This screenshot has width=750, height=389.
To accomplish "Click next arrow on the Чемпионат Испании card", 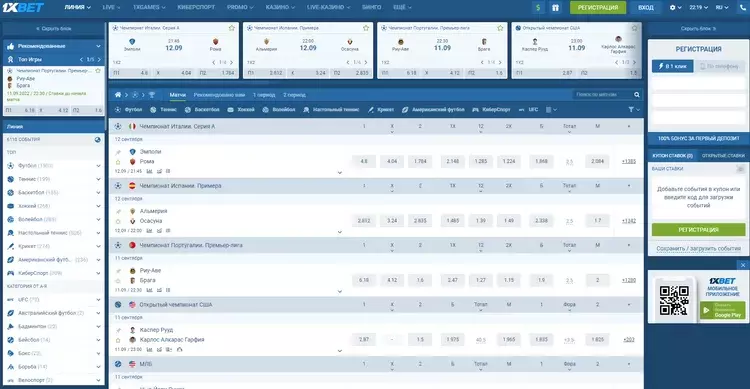I will click(366, 62).
